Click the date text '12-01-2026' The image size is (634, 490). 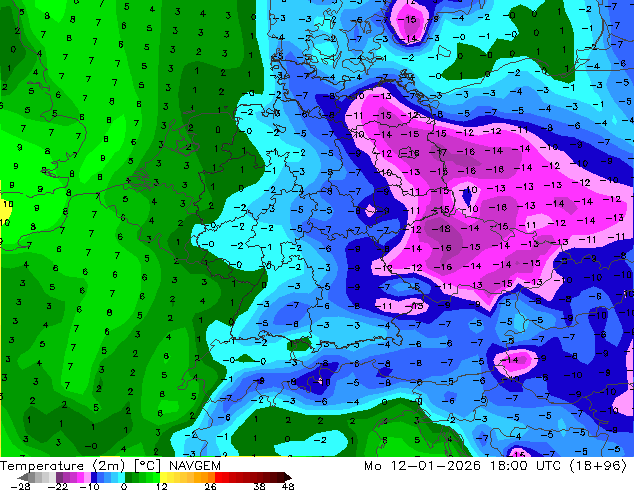[435, 466]
